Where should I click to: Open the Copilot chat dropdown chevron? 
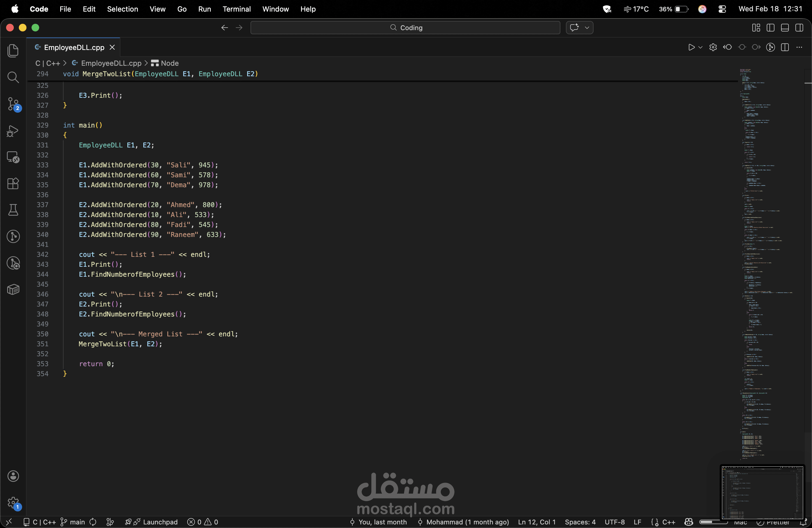(x=587, y=28)
